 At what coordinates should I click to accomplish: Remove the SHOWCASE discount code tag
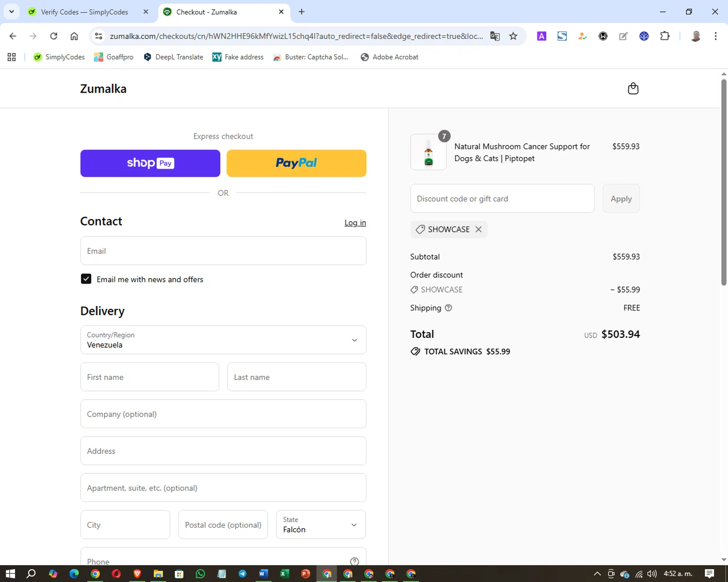pos(479,229)
